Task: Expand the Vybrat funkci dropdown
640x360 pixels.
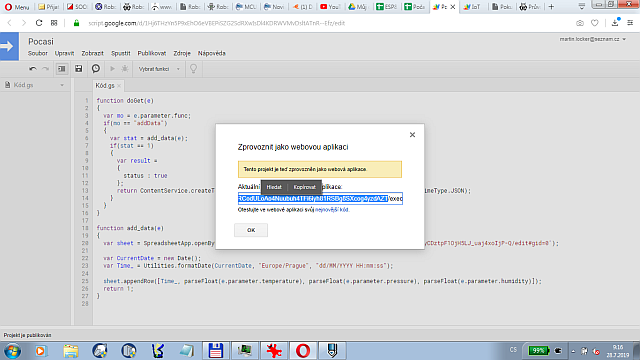Action: (x=159, y=69)
